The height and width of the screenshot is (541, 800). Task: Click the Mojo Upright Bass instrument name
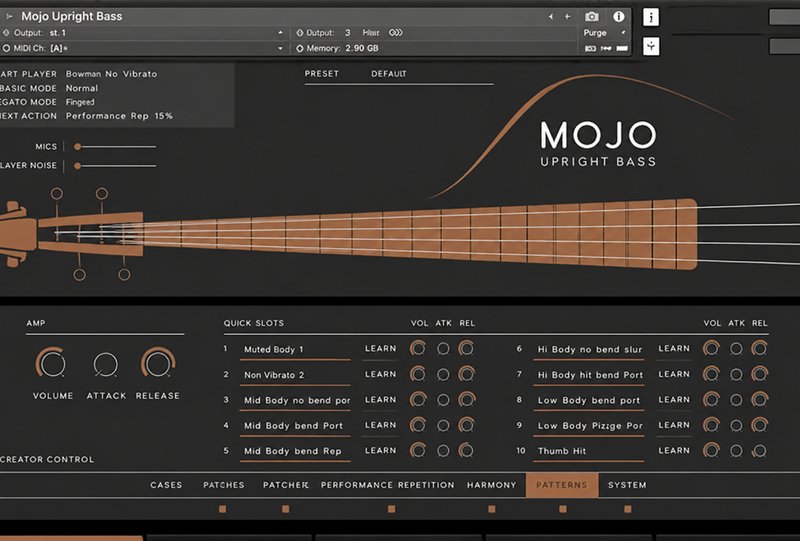(71, 16)
